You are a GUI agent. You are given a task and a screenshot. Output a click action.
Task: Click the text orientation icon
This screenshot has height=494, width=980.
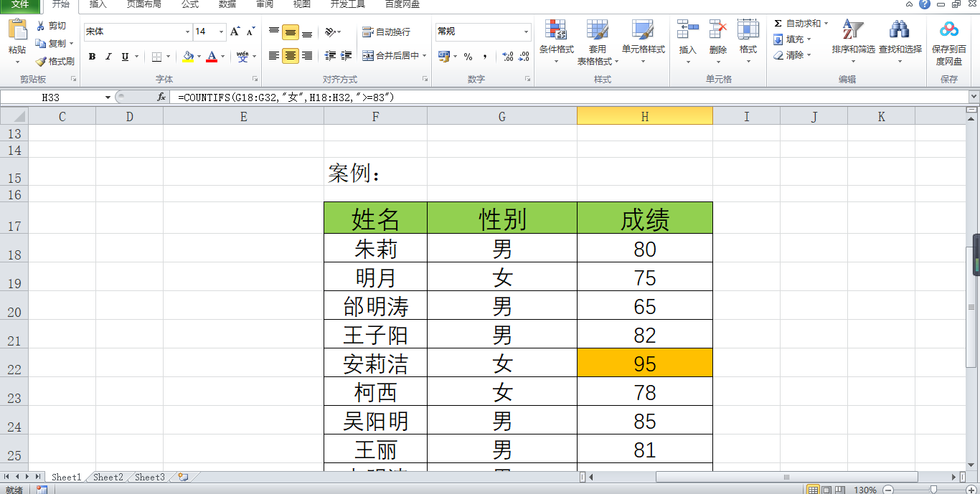(330, 32)
